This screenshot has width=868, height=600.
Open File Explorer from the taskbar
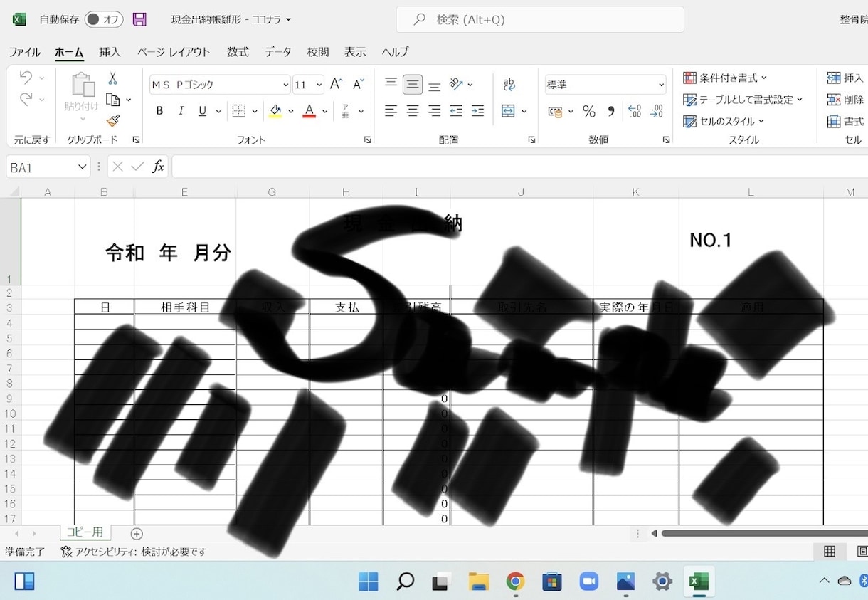coord(479,581)
